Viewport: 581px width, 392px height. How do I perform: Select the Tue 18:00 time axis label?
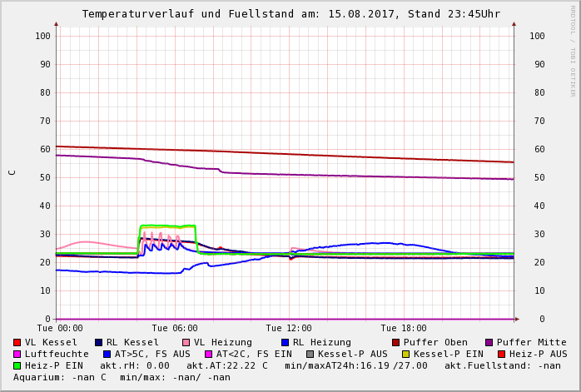click(x=404, y=328)
